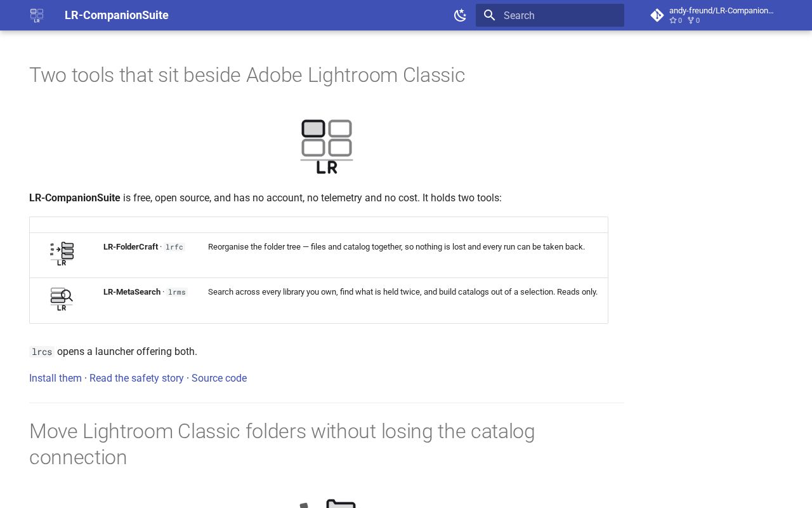The height and width of the screenshot is (508, 812).
Task: Click the heading 'Move Lightroom Classic folders without losing...'
Action: click(282, 444)
